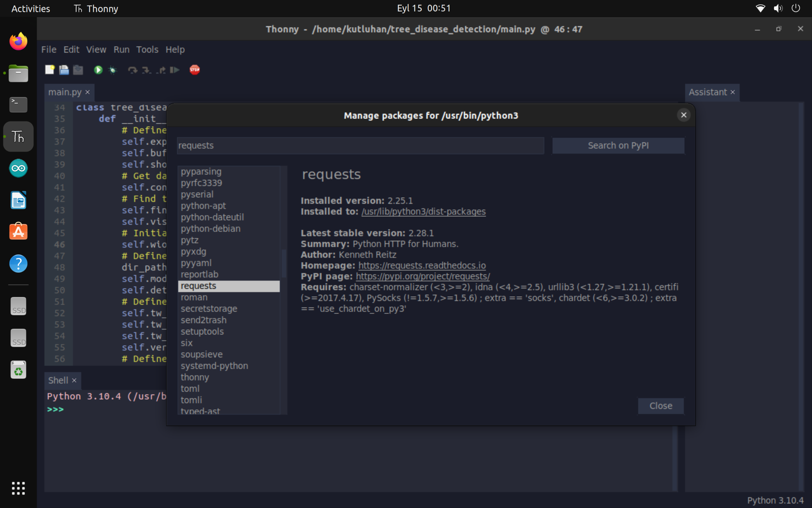Viewport: 812px width, 508px height.
Task: Open Arduino IDE from the dock
Action: point(18,168)
